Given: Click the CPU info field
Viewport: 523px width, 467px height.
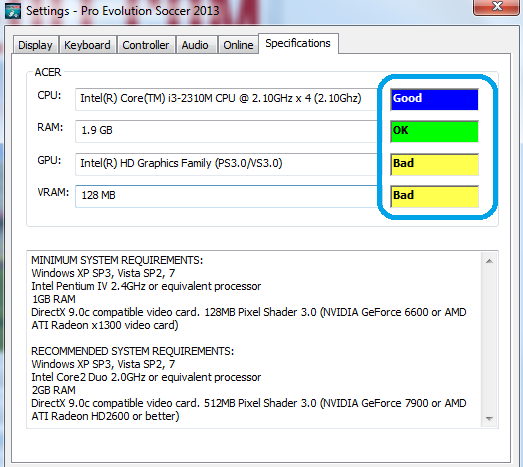Looking at the screenshot, I should coord(226,99).
